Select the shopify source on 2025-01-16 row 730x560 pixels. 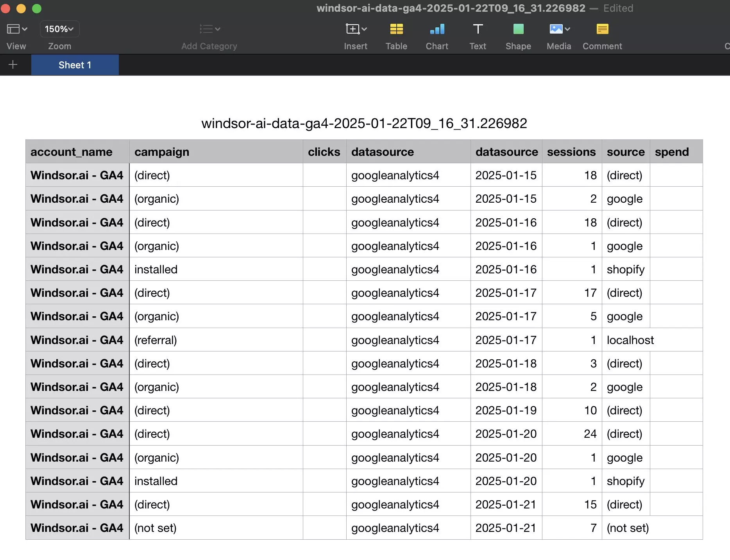coord(626,269)
